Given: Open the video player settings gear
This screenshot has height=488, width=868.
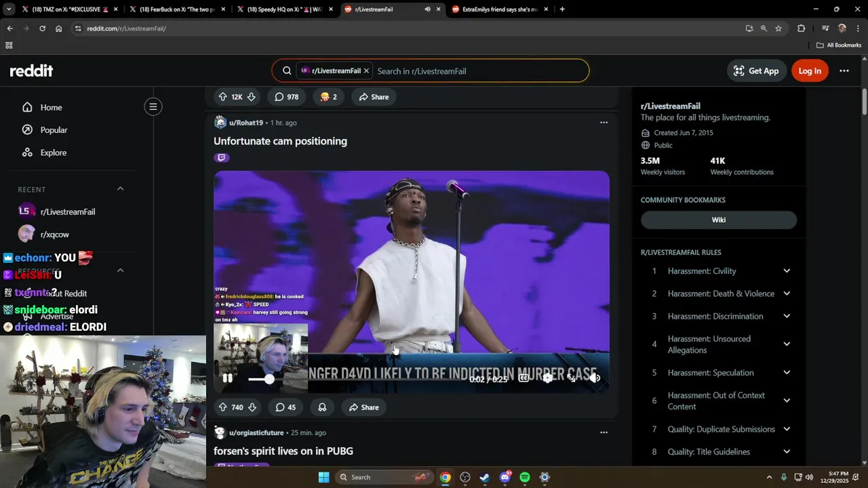Looking at the screenshot, I should (x=547, y=378).
